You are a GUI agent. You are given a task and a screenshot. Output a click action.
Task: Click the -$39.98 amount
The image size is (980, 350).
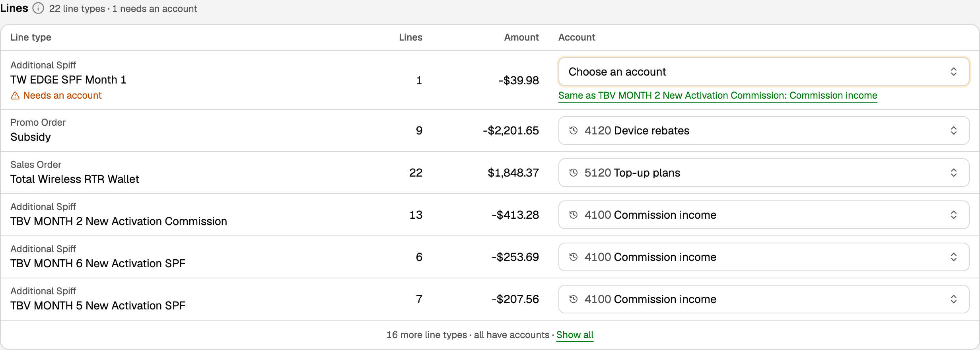tap(519, 80)
